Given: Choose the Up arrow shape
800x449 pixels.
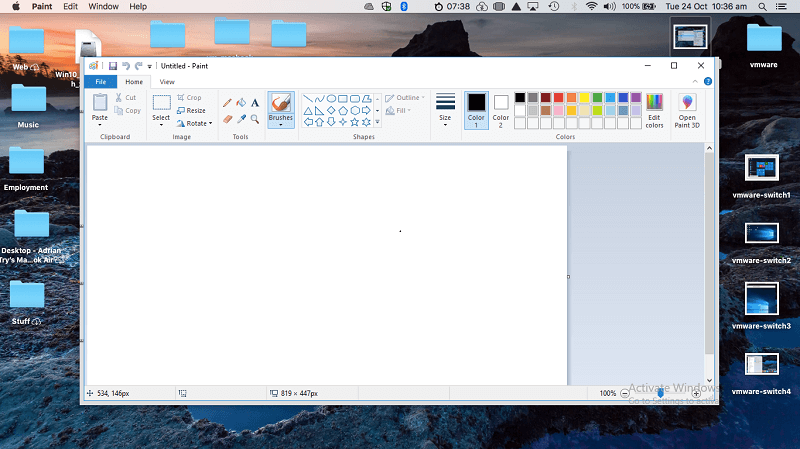Looking at the screenshot, I should (x=319, y=122).
